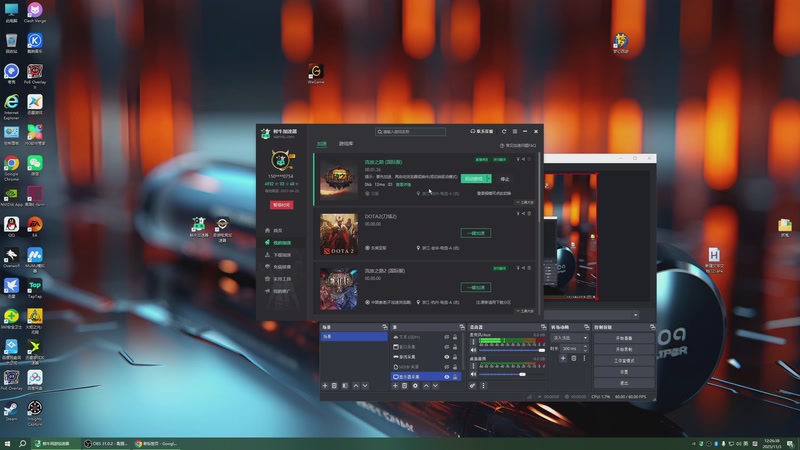Pin the DOTA2 card to top
The height and width of the screenshot is (450, 800).
pyautogui.click(x=518, y=214)
